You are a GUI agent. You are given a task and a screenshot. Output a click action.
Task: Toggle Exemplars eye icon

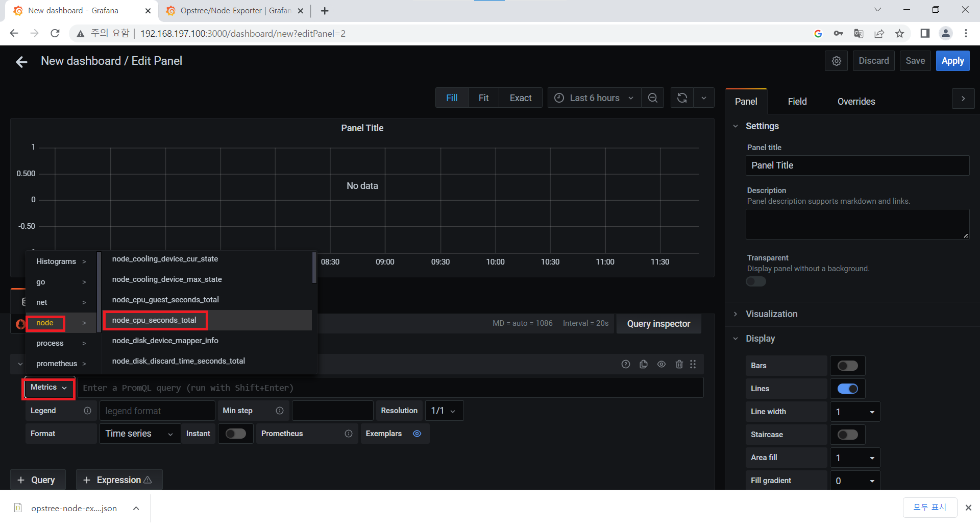[417, 434]
